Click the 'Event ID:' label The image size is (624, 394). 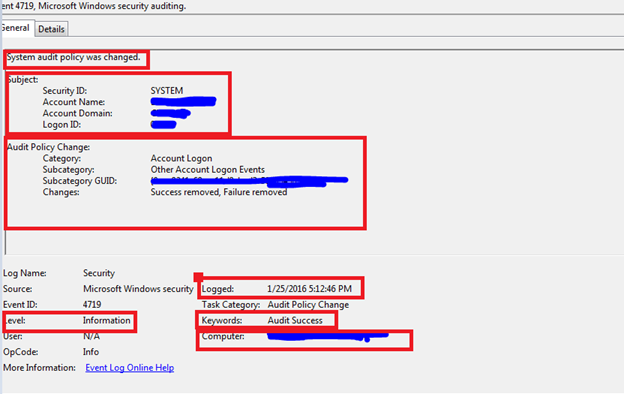[20, 304]
